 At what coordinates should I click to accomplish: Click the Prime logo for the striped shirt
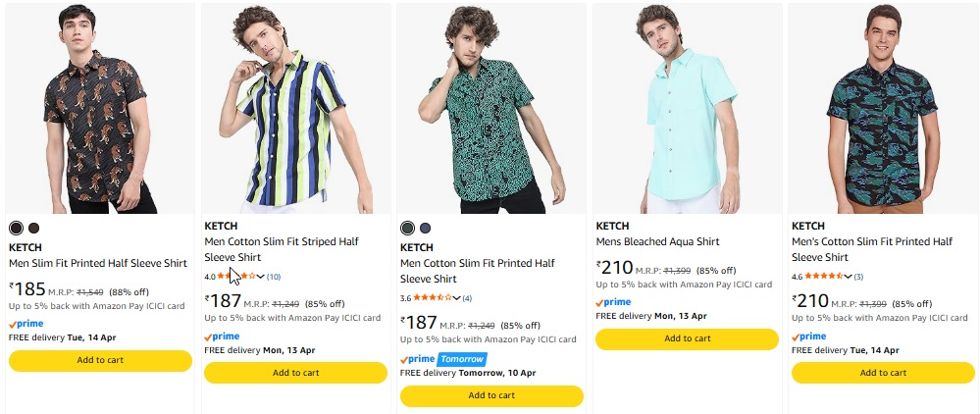(222, 336)
